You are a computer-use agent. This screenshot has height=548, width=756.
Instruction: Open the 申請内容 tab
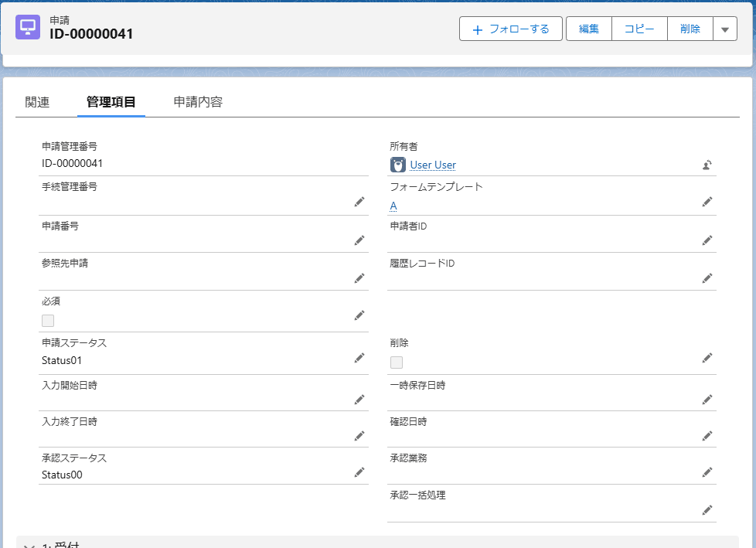(x=198, y=102)
